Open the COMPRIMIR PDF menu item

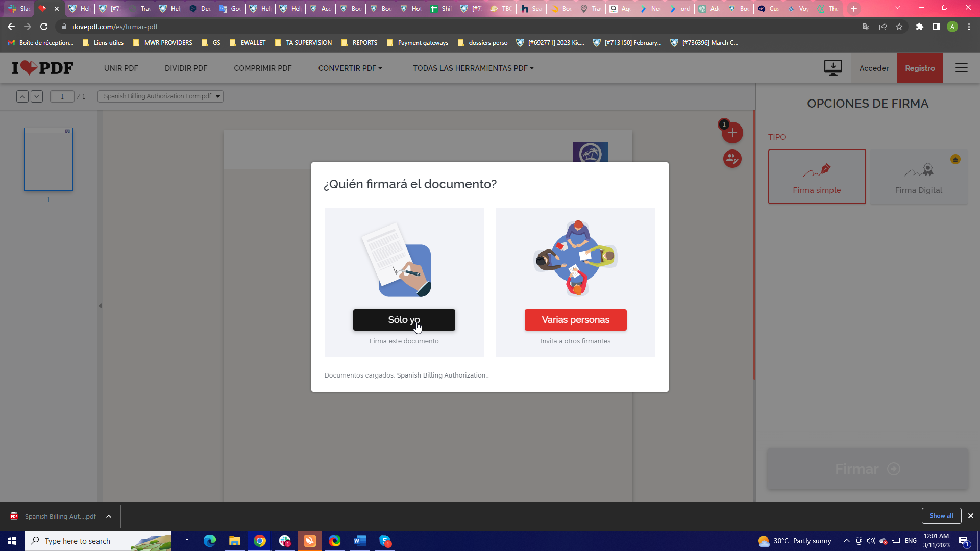click(x=262, y=68)
